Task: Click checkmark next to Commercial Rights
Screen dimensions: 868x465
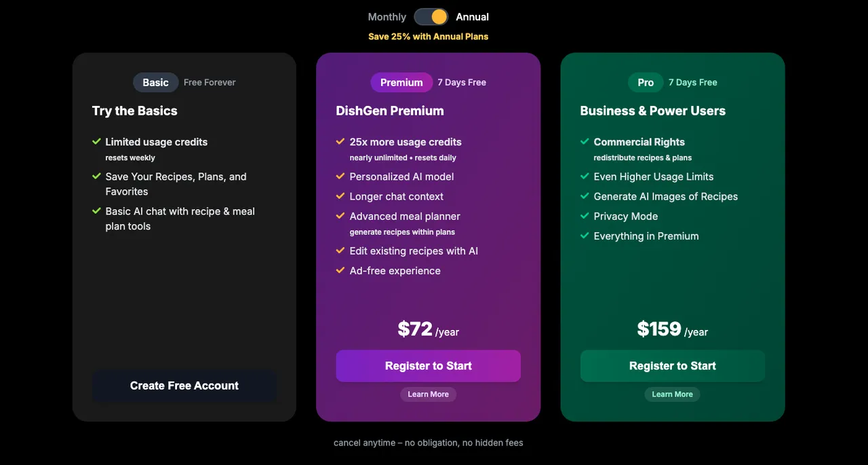Action: click(585, 142)
